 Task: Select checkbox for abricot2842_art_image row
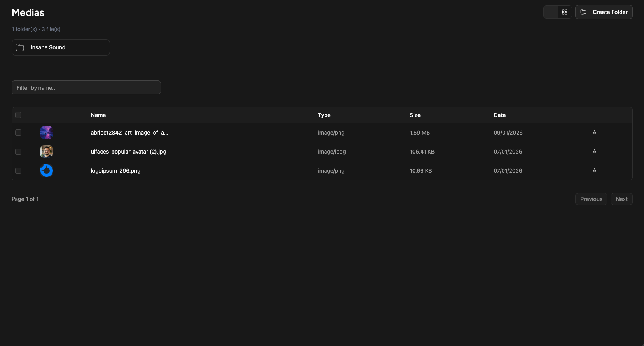pyautogui.click(x=18, y=133)
